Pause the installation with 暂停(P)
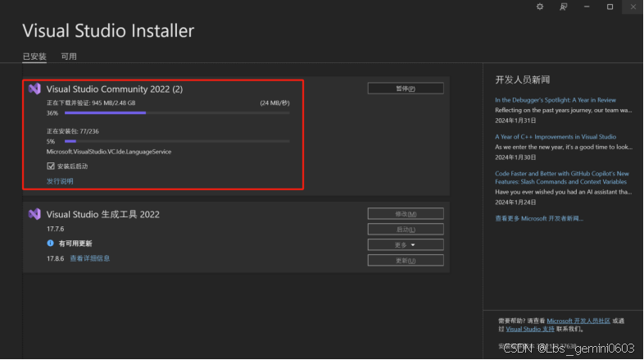This screenshot has width=644, height=360. click(x=406, y=89)
